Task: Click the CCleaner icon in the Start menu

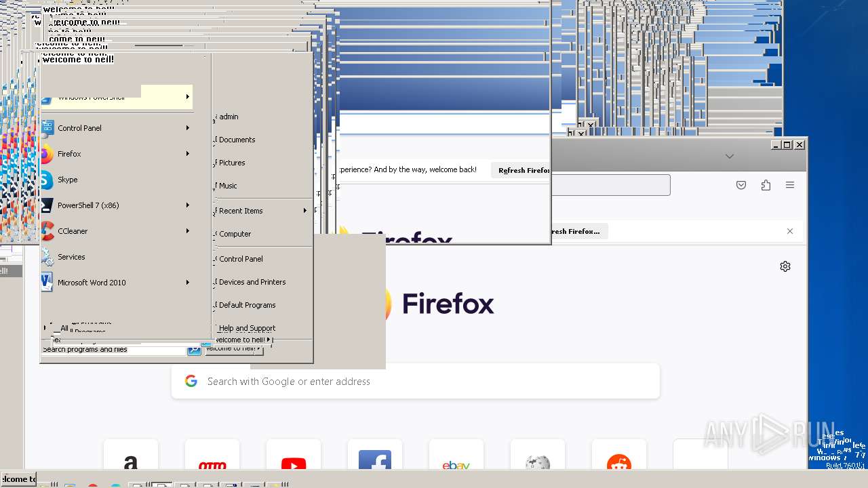Action: click(47, 231)
